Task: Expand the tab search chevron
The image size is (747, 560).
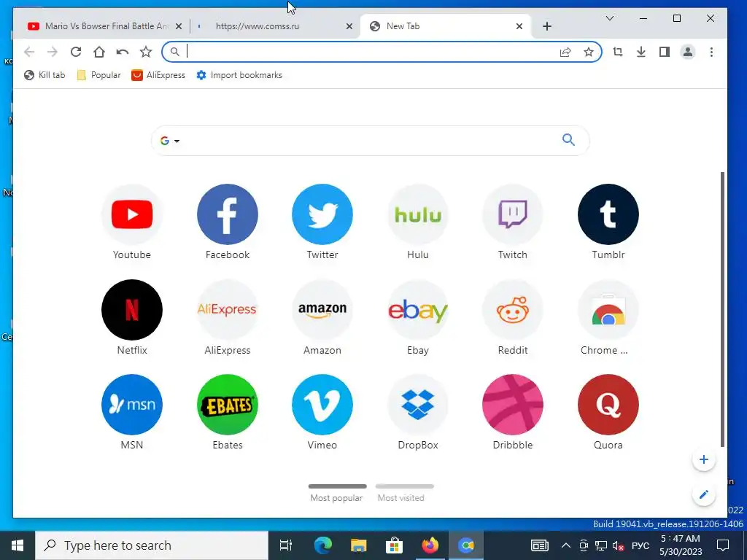Action: point(610,18)
